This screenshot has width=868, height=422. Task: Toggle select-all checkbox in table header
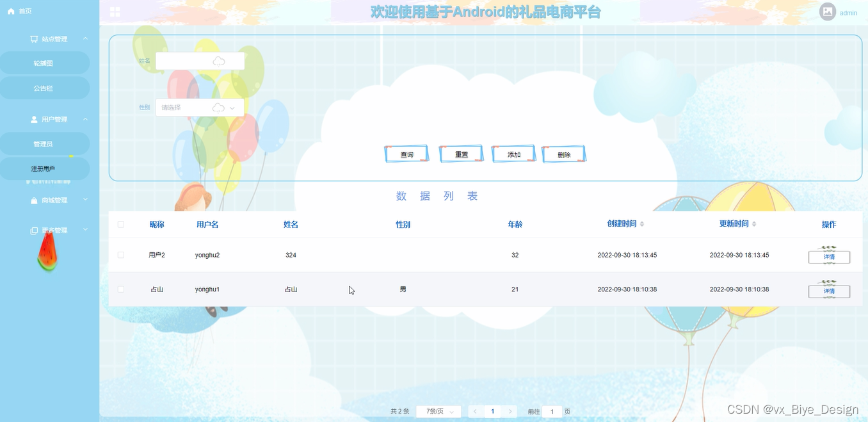[x=121, y=224]
